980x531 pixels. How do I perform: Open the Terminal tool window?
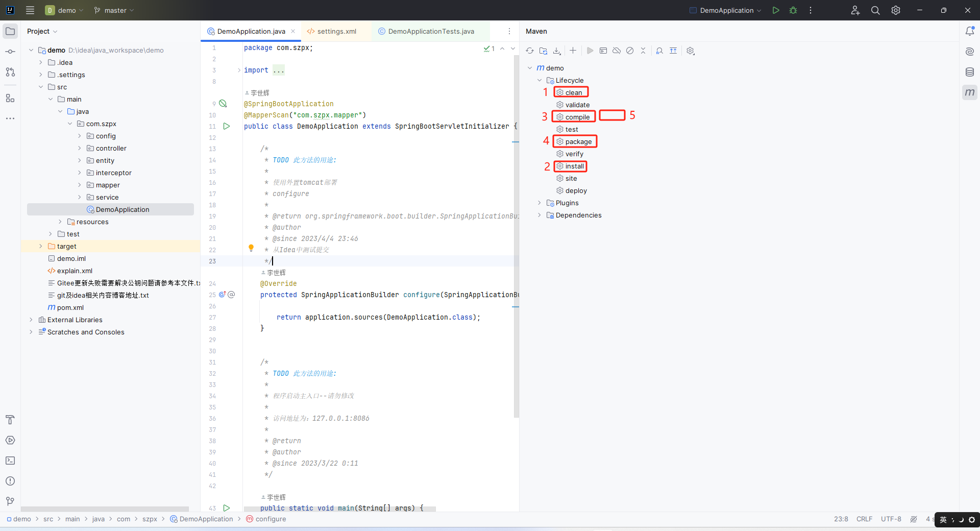tap(10, 461)
